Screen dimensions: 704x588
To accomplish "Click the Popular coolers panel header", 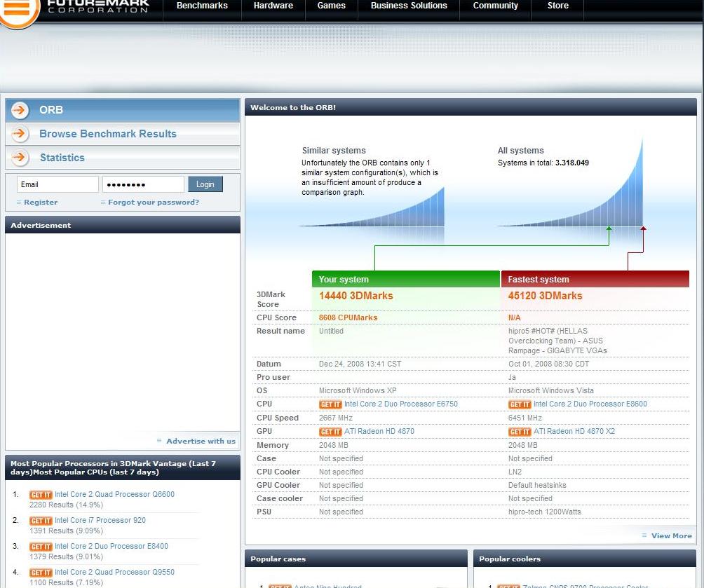I will [585, 559].
